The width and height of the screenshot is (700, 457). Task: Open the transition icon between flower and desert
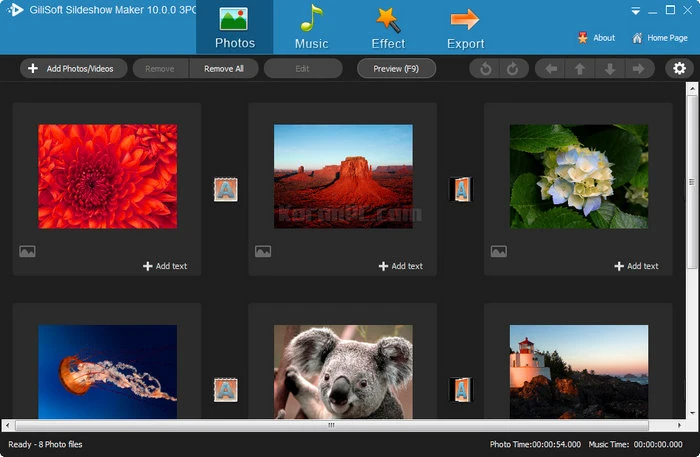point(225,189)
